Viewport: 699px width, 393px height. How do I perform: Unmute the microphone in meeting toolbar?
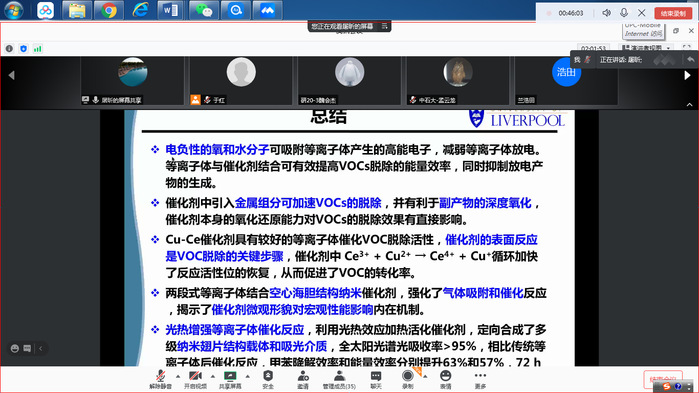click(160, 380)
